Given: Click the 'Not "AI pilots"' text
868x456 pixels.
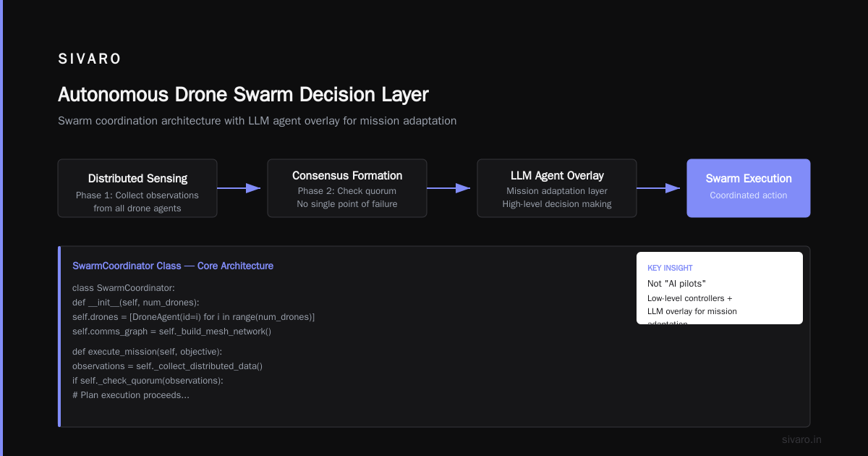Looking at the screenshot, I should pyautogui.click(x=676, y=284).
